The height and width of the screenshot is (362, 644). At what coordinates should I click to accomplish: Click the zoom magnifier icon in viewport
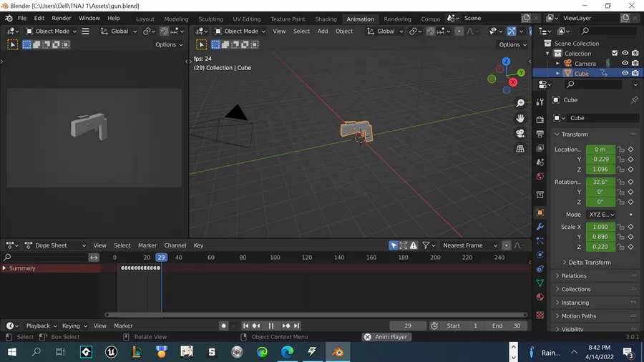(x=520, y=104)
